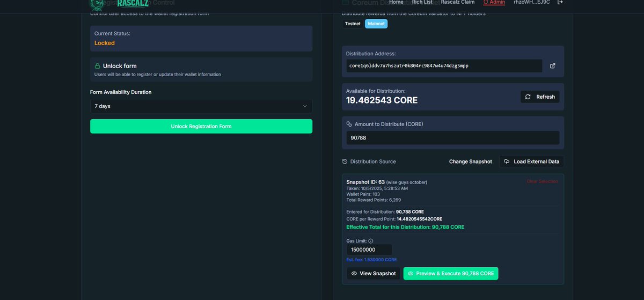Click the 19.462543 CORE available amount
The image size is (644, 300).
382,100
